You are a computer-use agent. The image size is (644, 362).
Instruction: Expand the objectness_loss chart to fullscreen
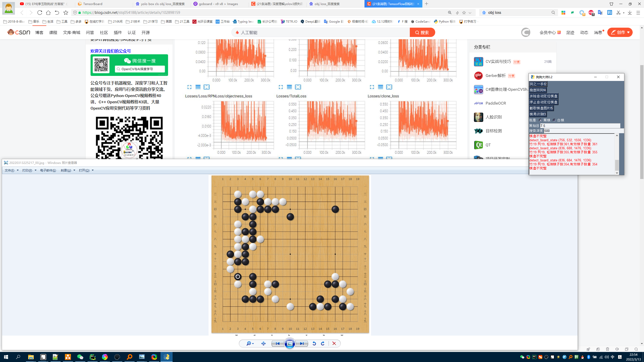(189, 158)
